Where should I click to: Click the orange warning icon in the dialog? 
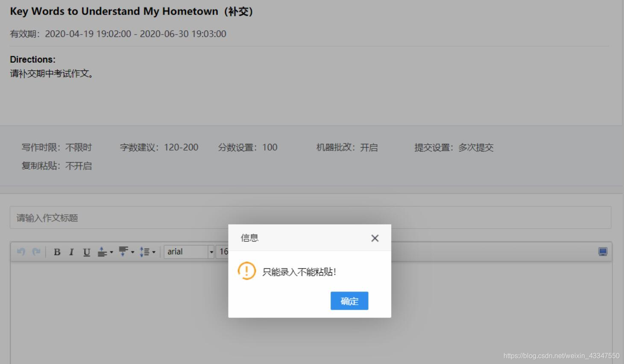(246, 271)
